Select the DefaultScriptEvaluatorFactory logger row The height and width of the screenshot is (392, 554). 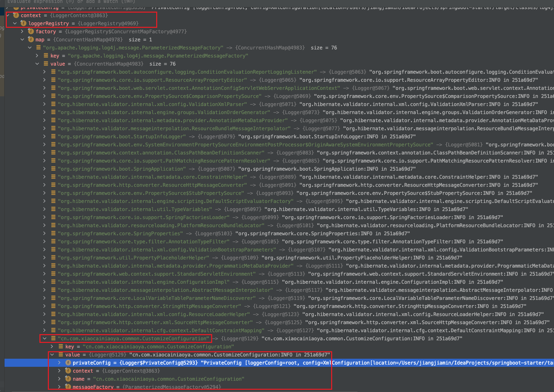279,201
